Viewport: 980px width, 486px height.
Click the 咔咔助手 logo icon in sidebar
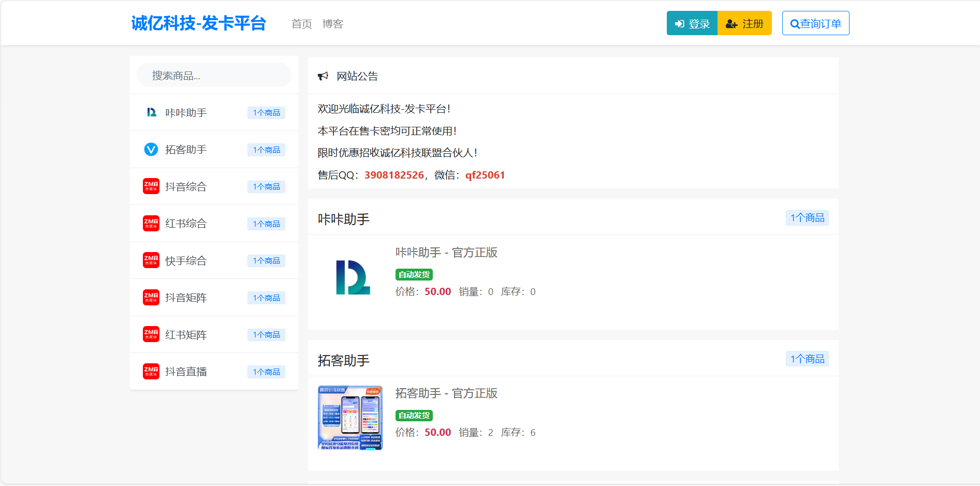pyautogui.click(x=151, y=112)
